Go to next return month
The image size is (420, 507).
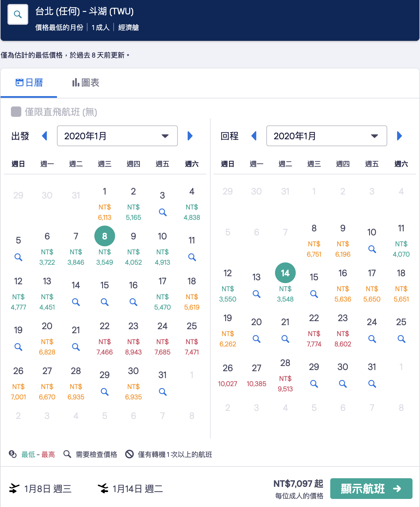[399, 136]
